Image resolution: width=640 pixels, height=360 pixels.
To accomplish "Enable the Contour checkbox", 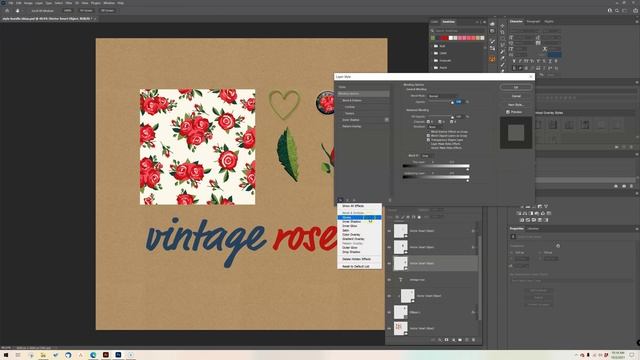I will (x=343, y=107).
